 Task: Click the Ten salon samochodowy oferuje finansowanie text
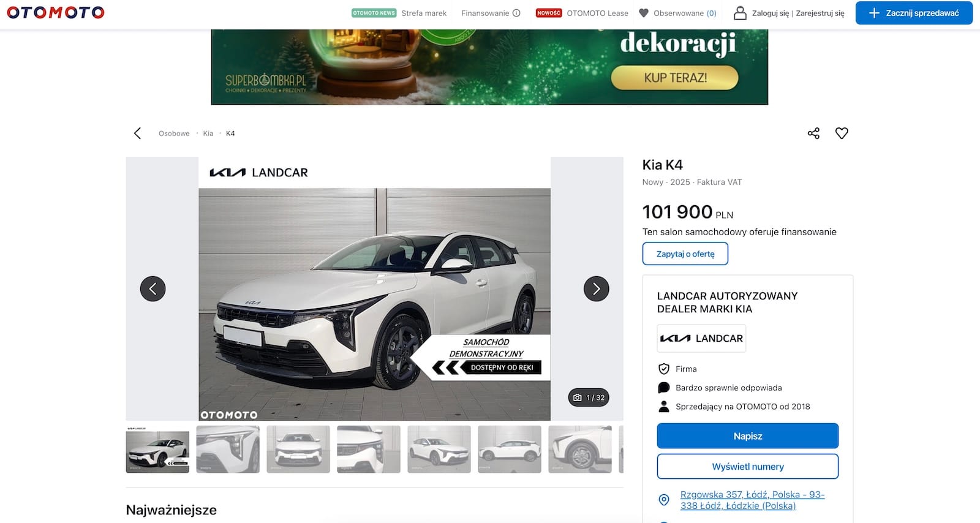tap(739, 231)
